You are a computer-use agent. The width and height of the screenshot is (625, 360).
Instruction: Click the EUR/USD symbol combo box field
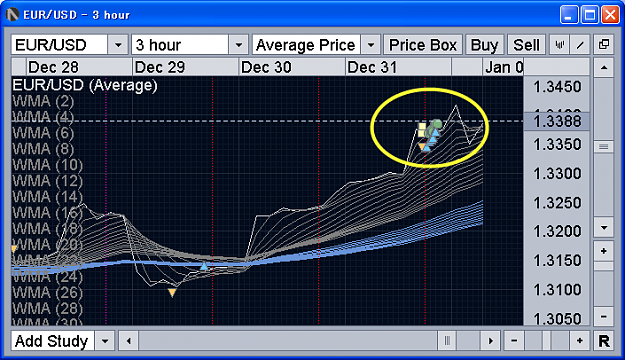pyautogui.click(x=59, y=45)
